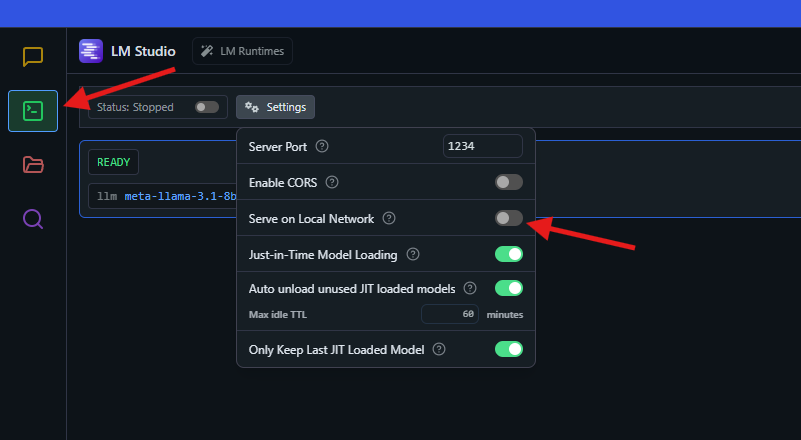Screen dimensions: 801x440
Task: Enable Serve on Local Network
Action: 509,218
